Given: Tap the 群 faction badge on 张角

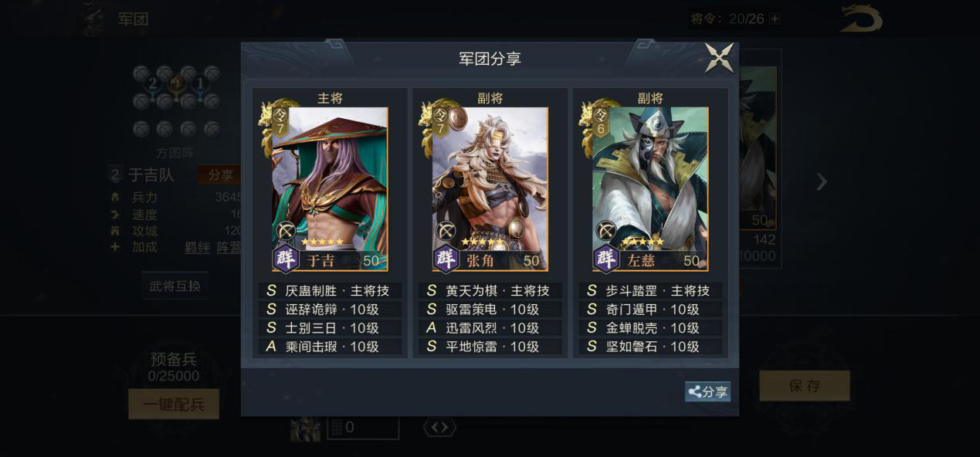Looking at the screenshot, I should click(446, 259).
